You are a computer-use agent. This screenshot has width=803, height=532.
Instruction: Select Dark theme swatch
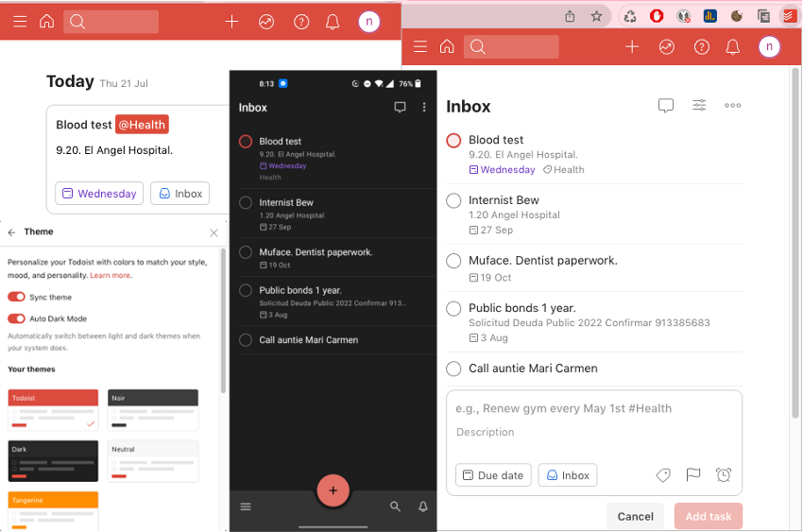point(53,461)
